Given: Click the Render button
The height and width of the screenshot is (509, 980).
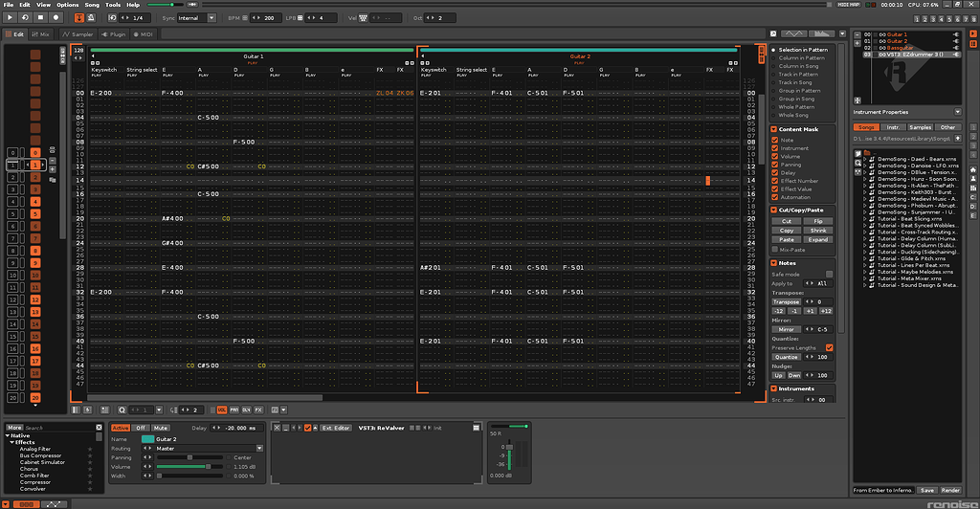Looking at the screenshot, I should tap(950, 490).
